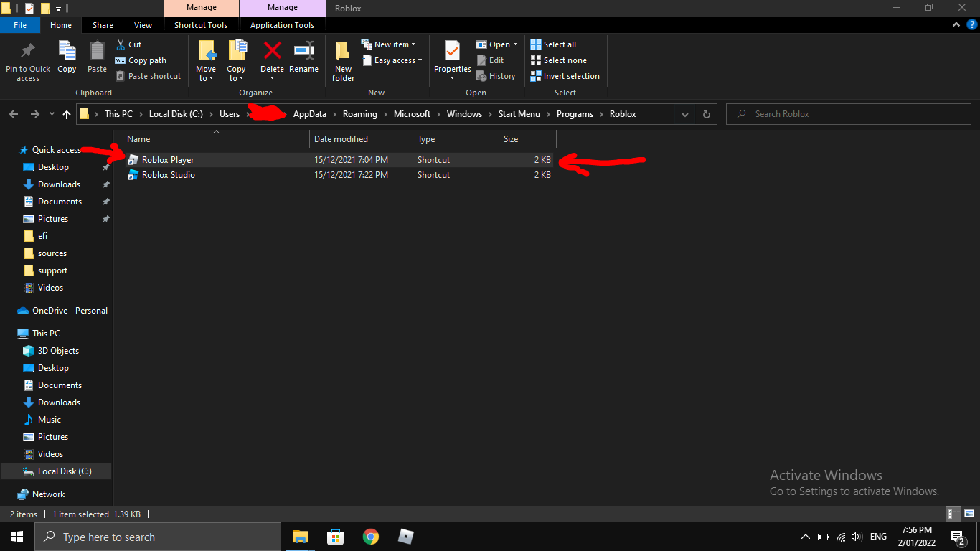This screenshot has height=551, width=980.
Task: Open 3D Objects under This PC
Action: point(58,351)
